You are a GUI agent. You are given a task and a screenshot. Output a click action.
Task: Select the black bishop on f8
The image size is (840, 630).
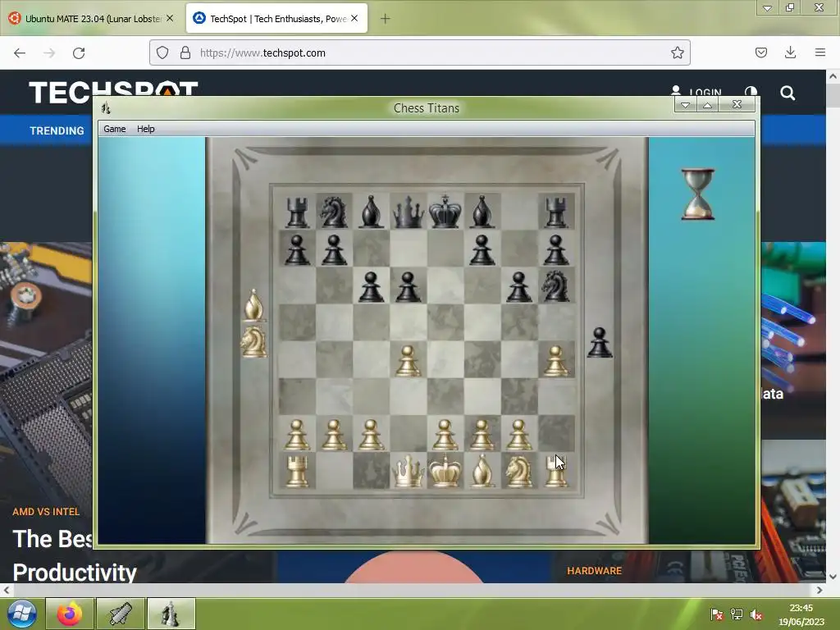482,212
